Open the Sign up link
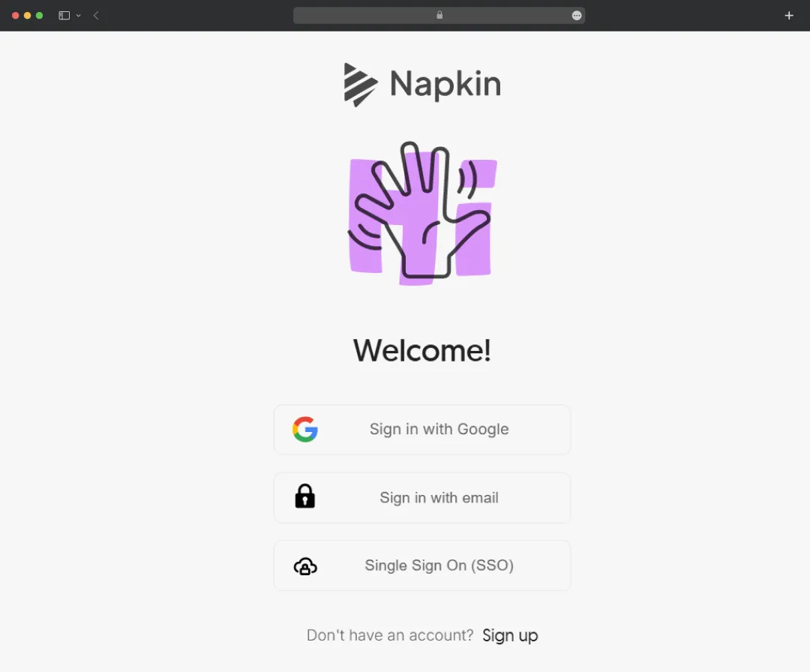Image resolution: width=810 pixels, height=672 pixels. pos(510,635)
